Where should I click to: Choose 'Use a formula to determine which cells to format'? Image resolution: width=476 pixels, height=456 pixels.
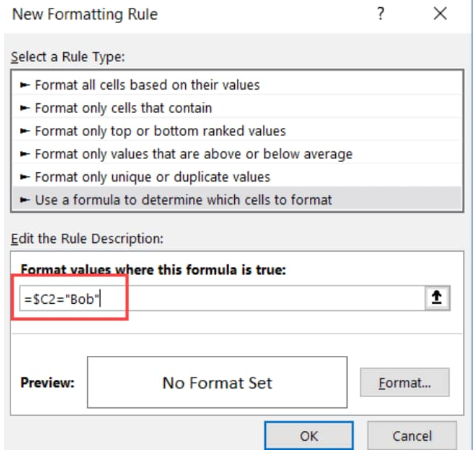[238, 200]
